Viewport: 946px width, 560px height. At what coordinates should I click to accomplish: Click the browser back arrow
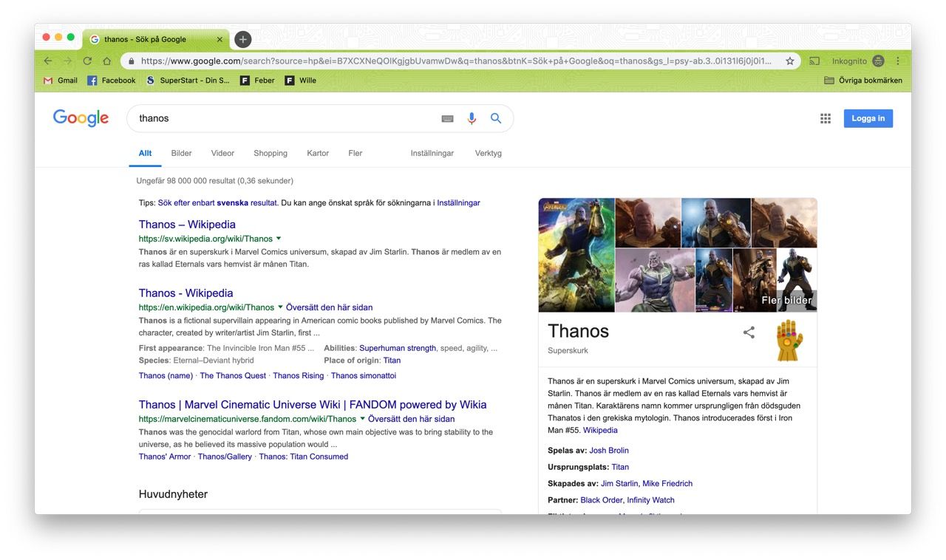point(48,61)
